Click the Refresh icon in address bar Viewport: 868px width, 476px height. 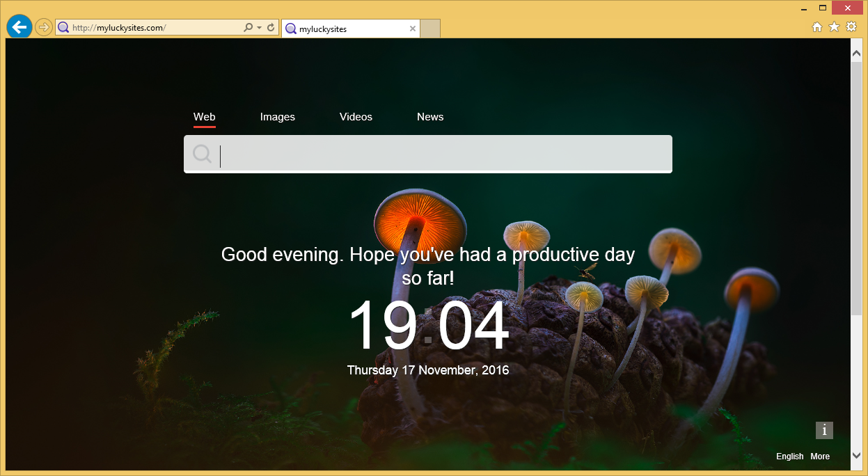[271, 28]
